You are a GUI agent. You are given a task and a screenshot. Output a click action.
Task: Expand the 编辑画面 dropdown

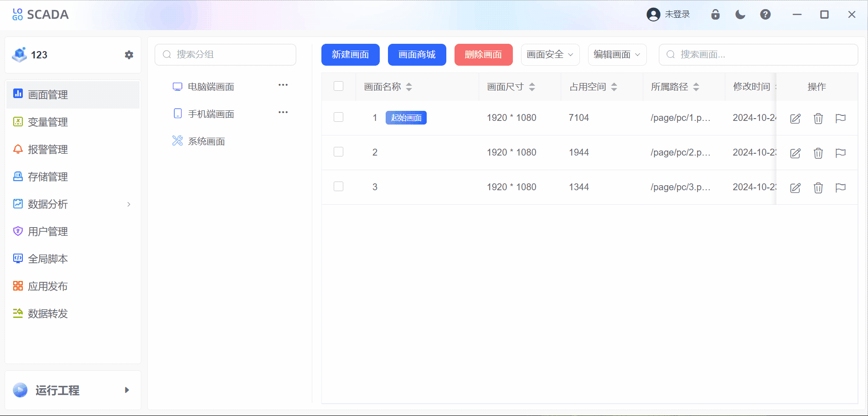tap(617, 55)
